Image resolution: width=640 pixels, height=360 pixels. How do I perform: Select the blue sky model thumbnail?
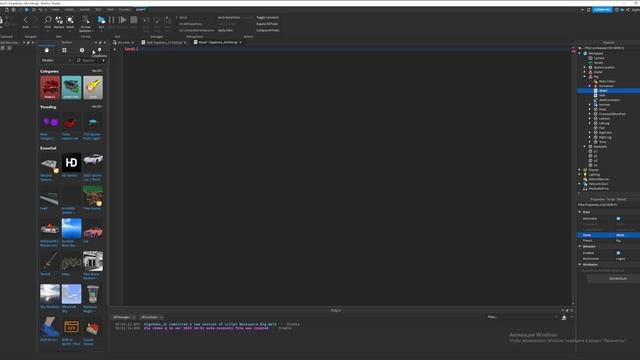(71, 228)
